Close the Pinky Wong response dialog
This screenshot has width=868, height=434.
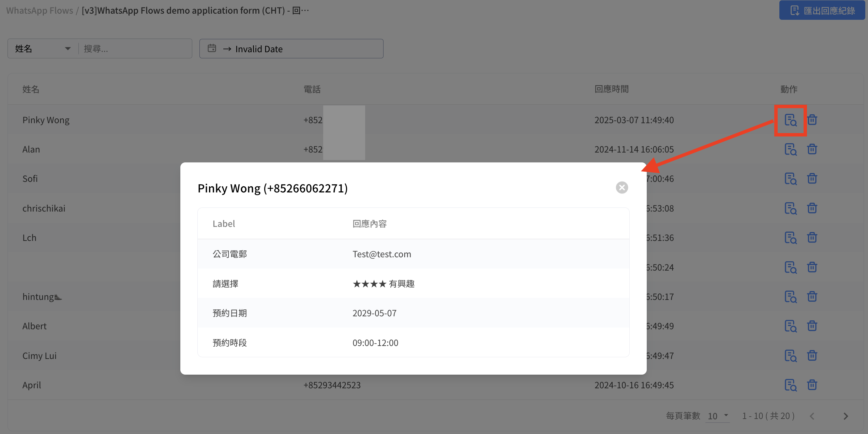622,187
